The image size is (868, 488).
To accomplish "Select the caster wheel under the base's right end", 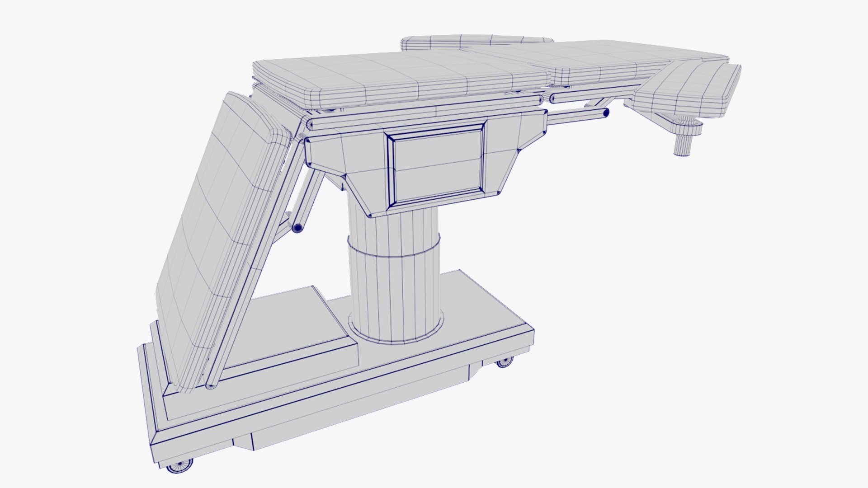I will (x=504, y=361).
